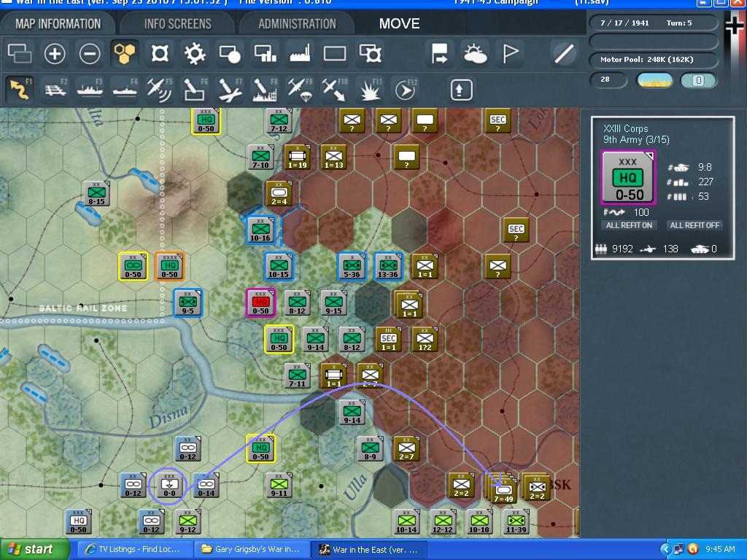This screenshot has height=560, width=747.
Task: Click the empty rectangle toolbar icon
Action: click(335, 53)
